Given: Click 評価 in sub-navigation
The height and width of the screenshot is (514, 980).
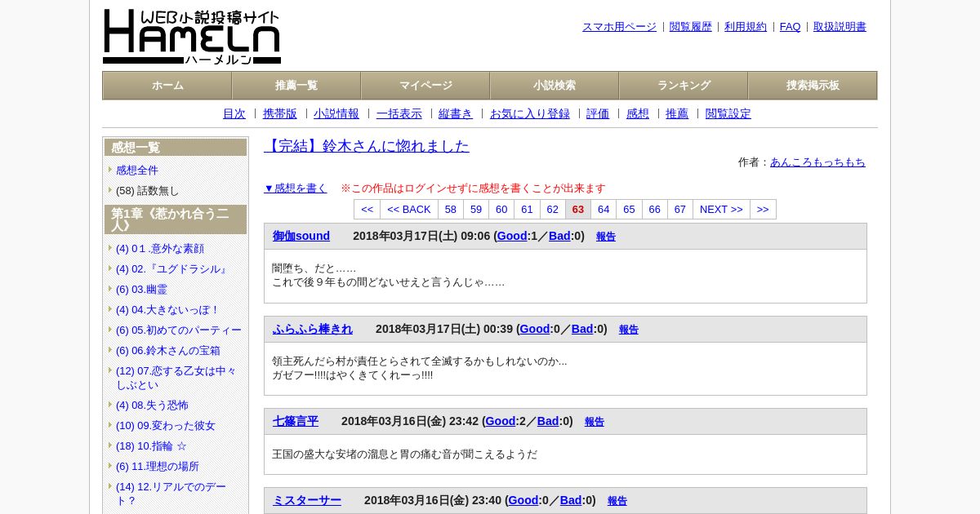Looking at the screenshot, I should 598,114.
